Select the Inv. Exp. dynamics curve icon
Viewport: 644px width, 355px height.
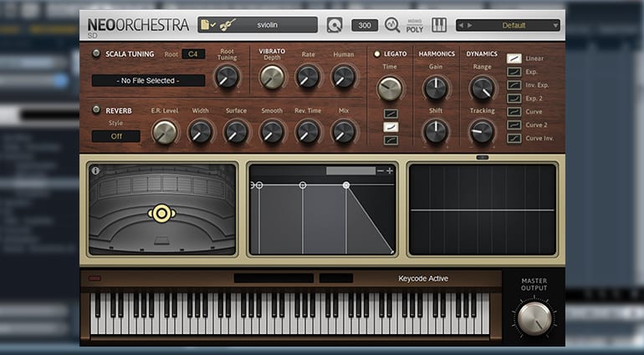coord(514,85)
